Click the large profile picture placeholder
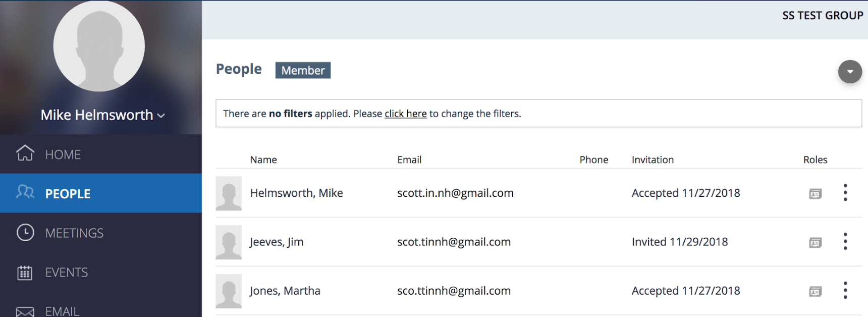Image resolution: width=868 pixels, height=317 pixels. pos(99,45)
